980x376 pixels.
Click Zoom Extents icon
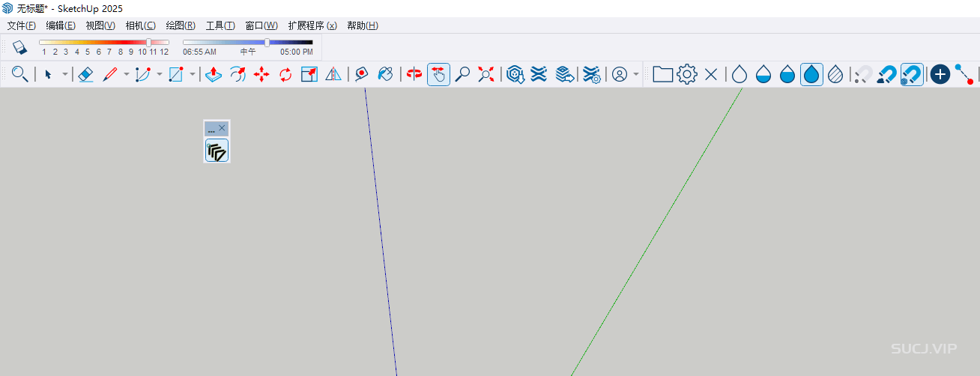coord(486,74)
